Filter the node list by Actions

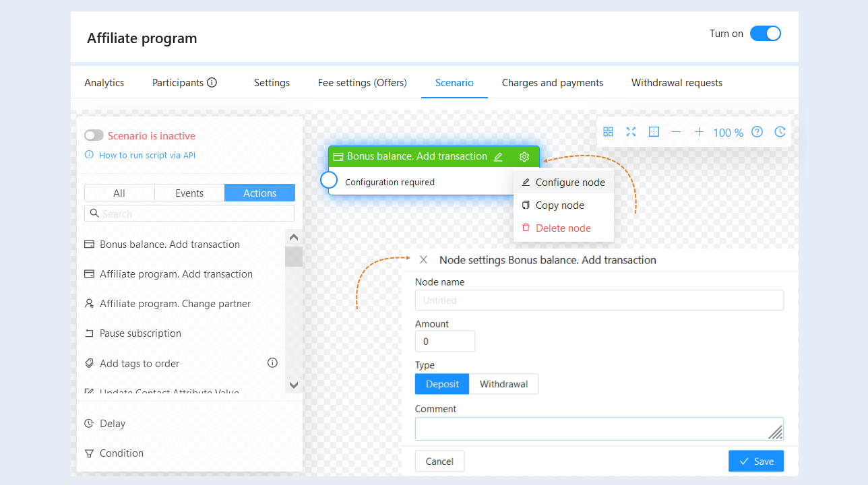click(x=259, y=193)
